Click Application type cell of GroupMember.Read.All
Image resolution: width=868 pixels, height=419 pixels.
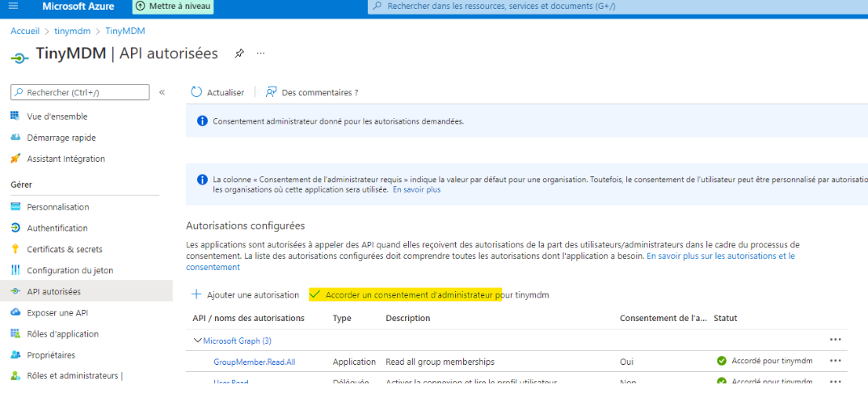coord(354,362)
